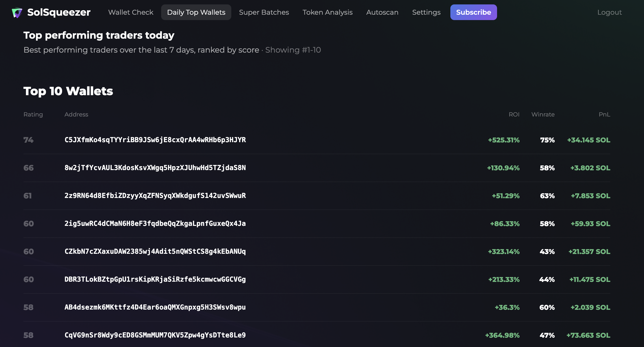Sort the table by Rating

pyautogui.click(x=33, y=114)
